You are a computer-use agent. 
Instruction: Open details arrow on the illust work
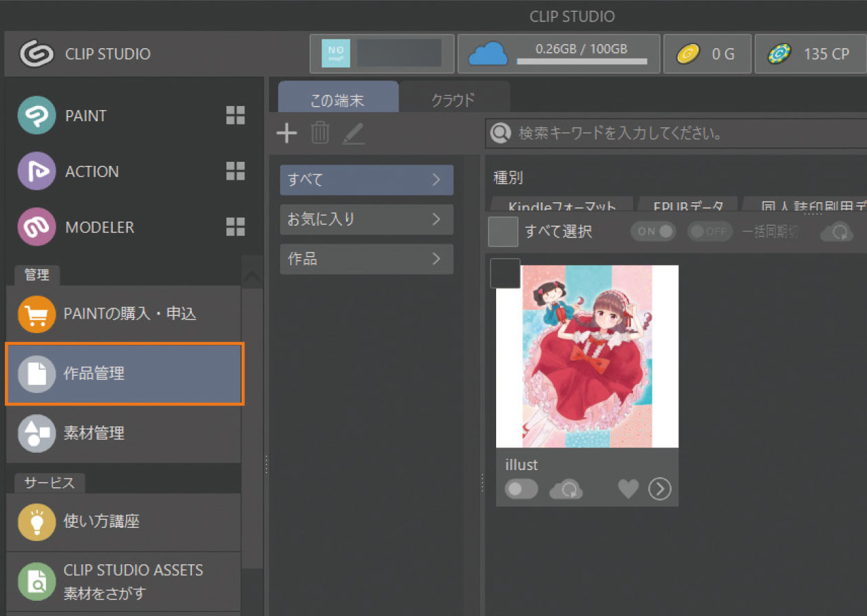click(659, 489)
